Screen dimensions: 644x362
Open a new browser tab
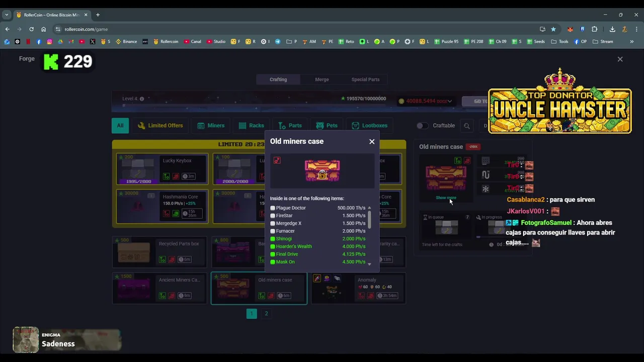pos(98,15)
